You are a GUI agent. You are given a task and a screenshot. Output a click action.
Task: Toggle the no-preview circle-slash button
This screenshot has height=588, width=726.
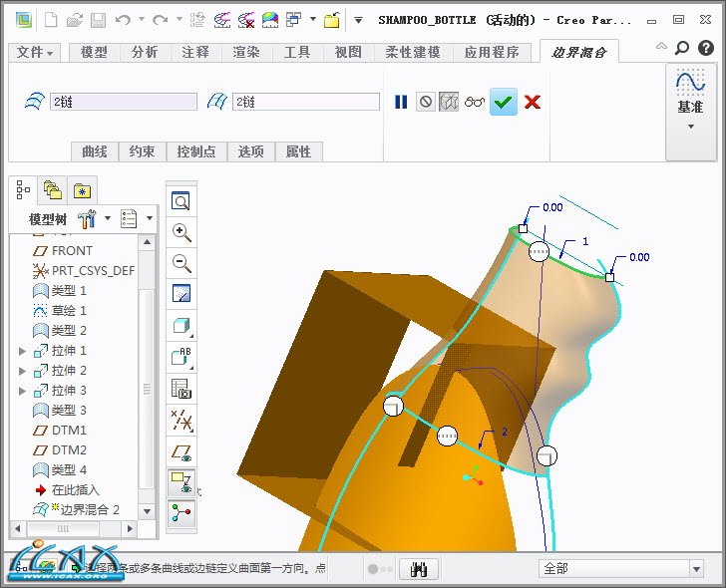426,102
